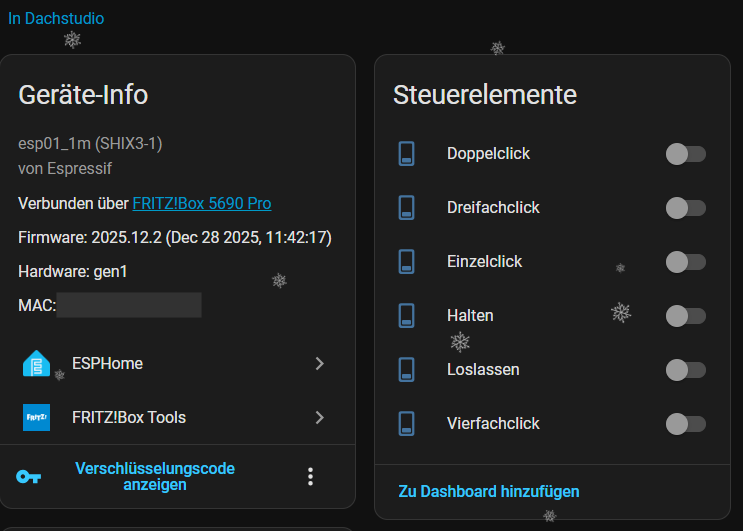Click Zu Dashboard hinzufügen

(x=488, y=492)
